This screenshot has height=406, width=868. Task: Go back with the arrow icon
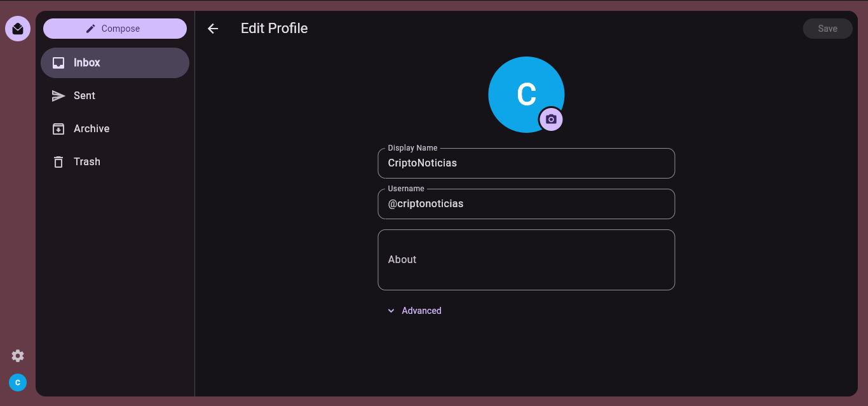coord(213,29)
